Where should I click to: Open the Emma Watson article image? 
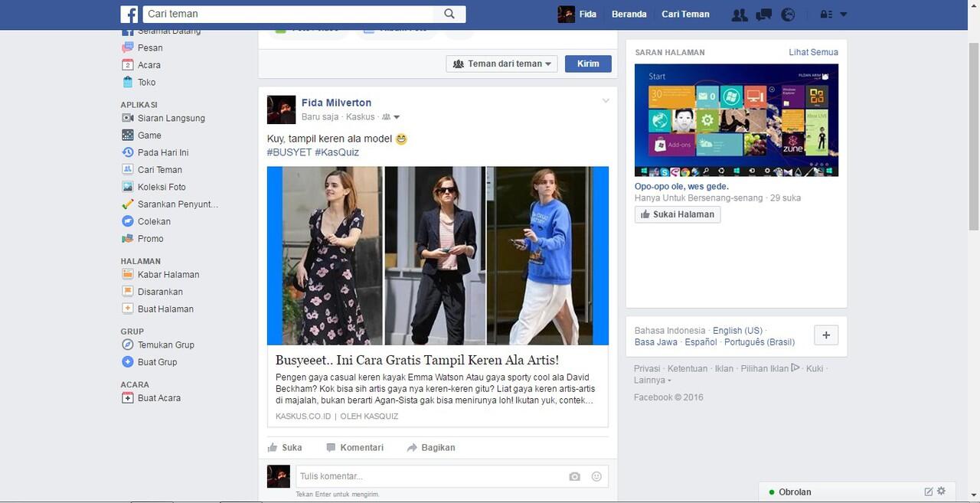[x=438, y=256]
